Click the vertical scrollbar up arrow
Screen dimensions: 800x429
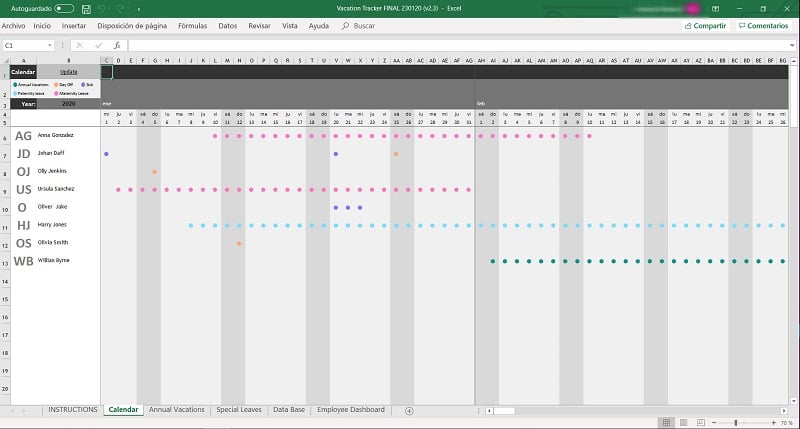(794, 61)
